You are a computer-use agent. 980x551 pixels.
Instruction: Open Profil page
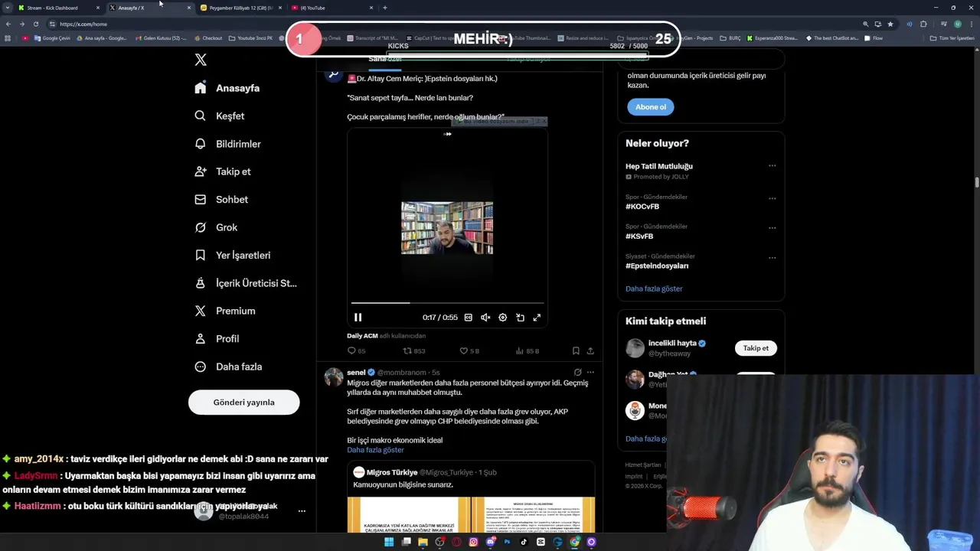(x=217, y=338)
